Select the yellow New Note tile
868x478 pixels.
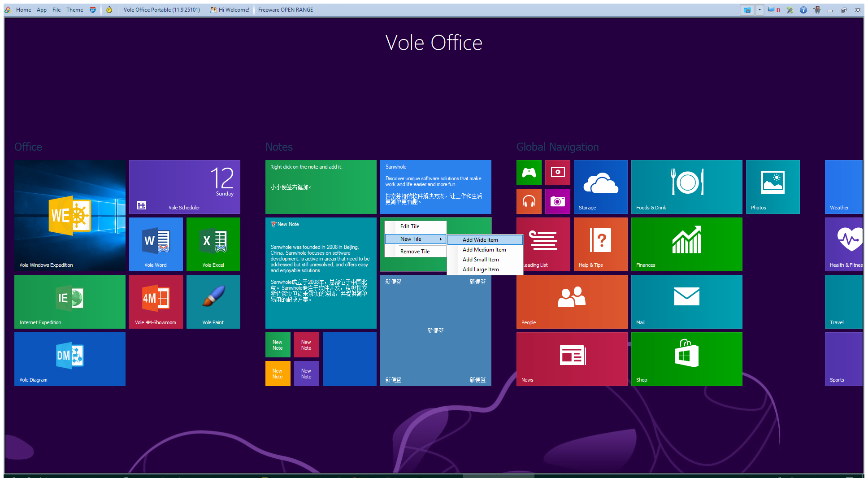[x=278, y=374]
